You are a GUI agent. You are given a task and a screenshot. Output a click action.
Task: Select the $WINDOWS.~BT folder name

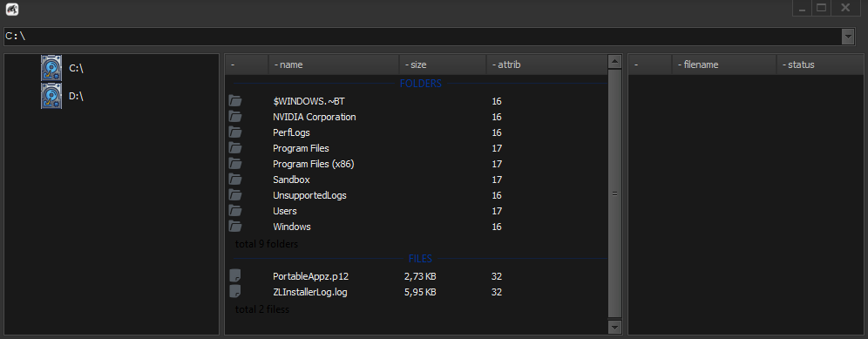click(x=309, y=101)
